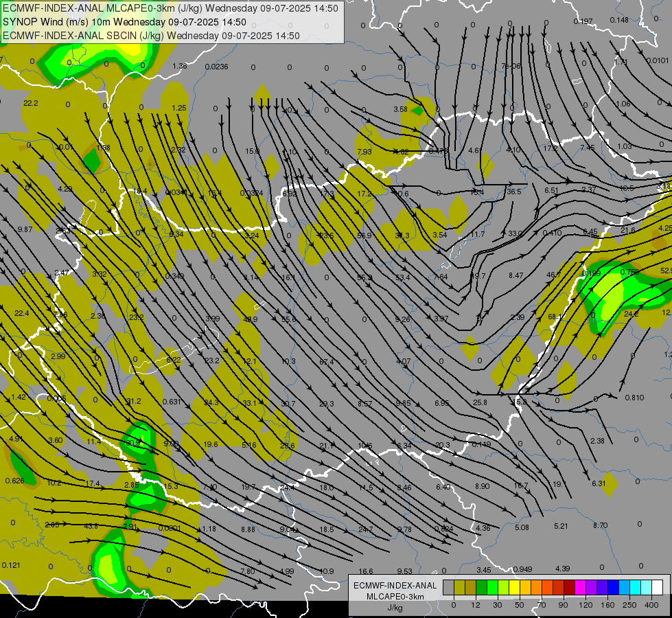Pick the cyan legend swatch

tap(635, 587)
